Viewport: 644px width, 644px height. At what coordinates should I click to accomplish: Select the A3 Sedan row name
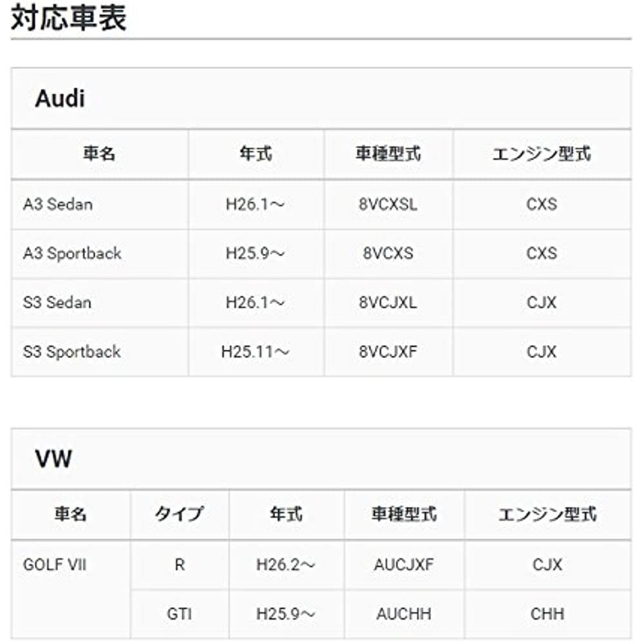[x=58, y=204]
